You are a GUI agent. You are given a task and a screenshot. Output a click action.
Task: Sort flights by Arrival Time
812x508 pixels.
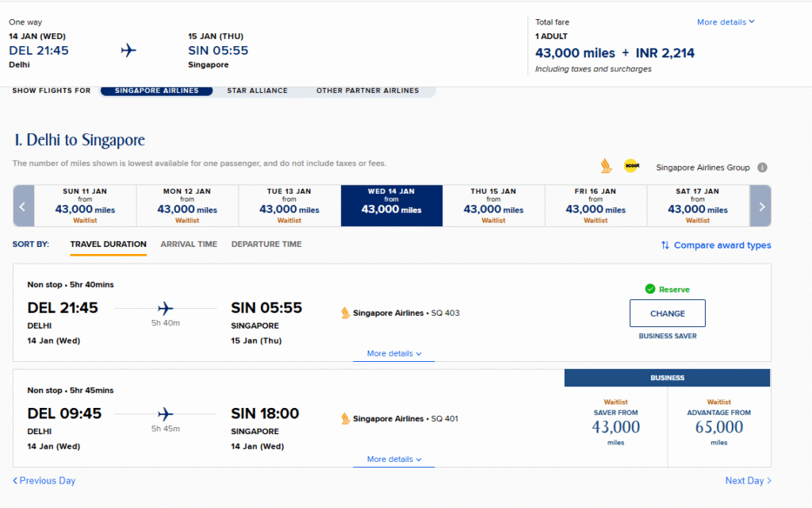coord(189,244)
